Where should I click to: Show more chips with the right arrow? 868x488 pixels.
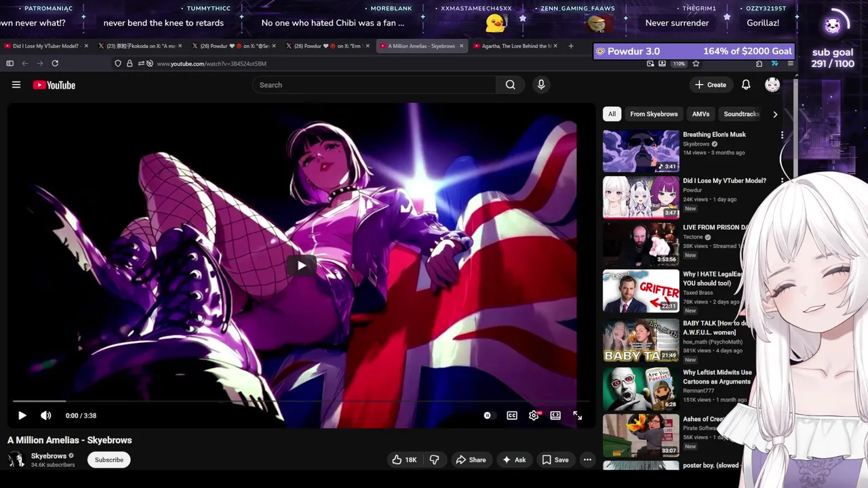pos(775,114)
